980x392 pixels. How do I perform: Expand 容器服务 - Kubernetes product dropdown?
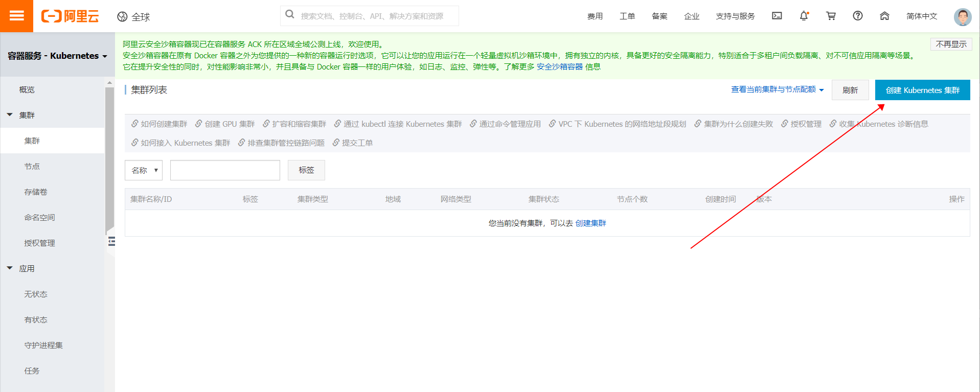click(57, 56)
